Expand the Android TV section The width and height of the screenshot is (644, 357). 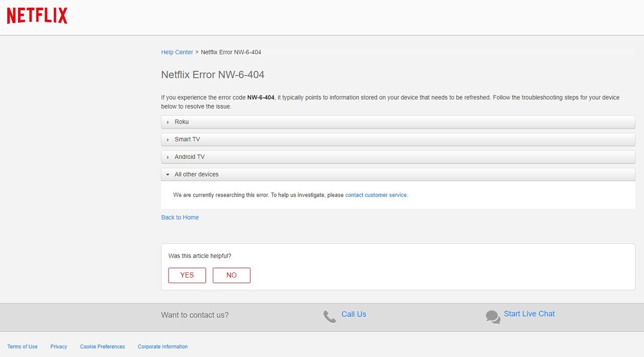tap(398, 157)
